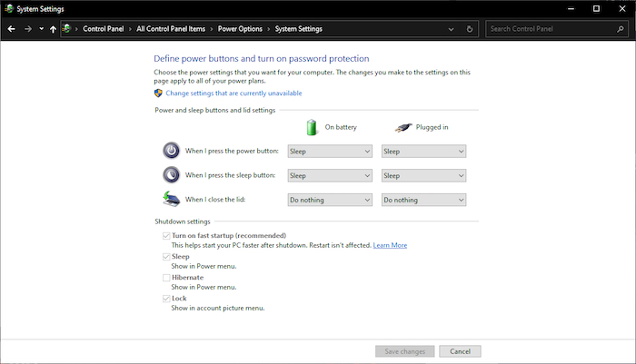Click the 'Shutdown settings' section heading

183,221
